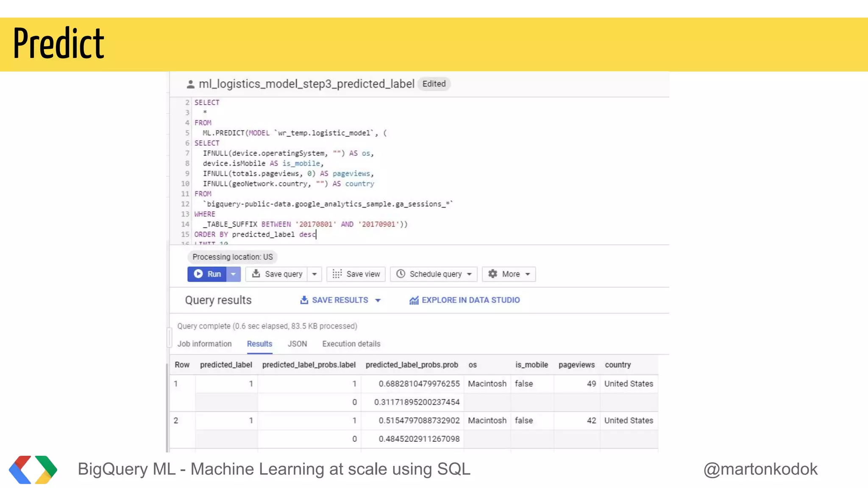Click the predicted_label_probs.prob column header

(412, 365)
